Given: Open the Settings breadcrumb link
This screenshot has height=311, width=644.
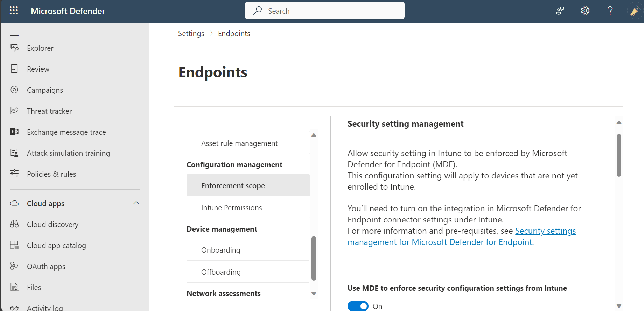Looking at the screenshot, I should click(x=191, y=33).
